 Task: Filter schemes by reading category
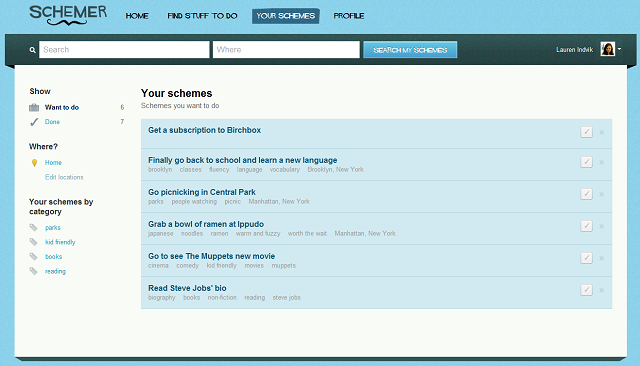pyautogui.click(x=55, y=271)
